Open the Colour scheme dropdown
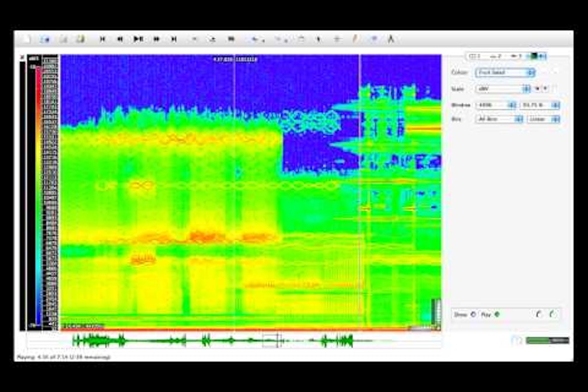This screenshot has width=588, height=392. (x=505, y=72)
